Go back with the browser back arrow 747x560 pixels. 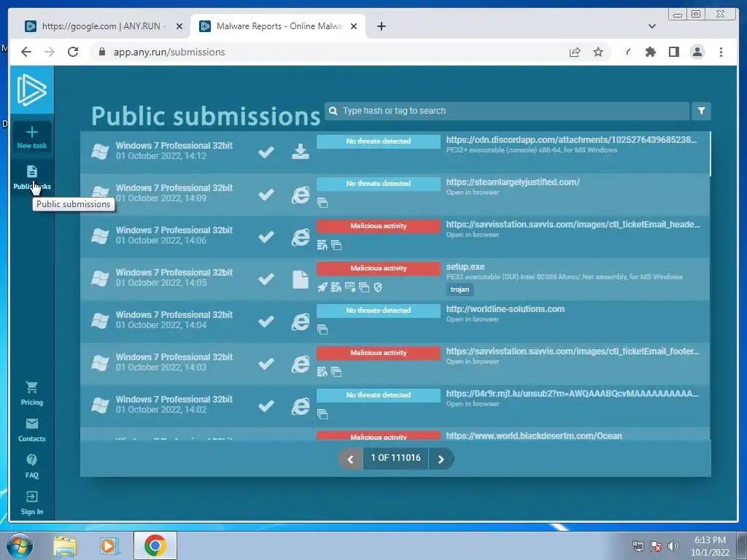pos(26,52)
